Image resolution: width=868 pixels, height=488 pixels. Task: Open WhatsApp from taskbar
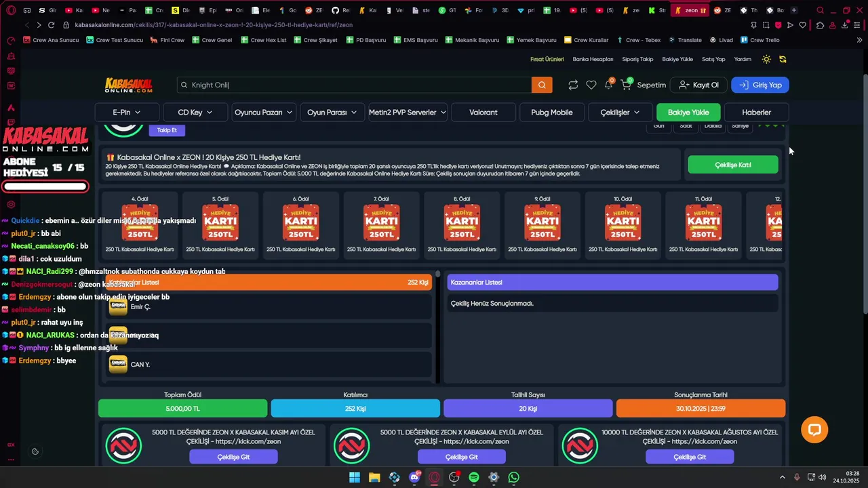[513, 477]
